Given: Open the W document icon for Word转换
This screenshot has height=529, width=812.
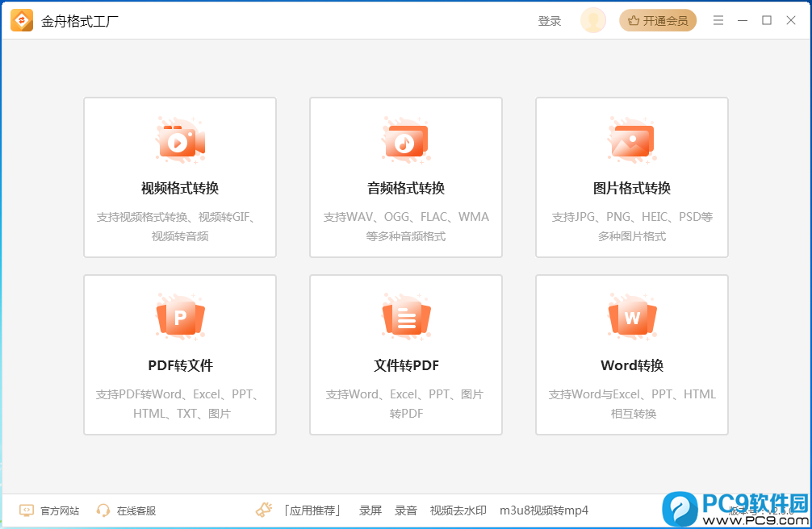Looking at the screenshot, I should (x=632, y=317).
